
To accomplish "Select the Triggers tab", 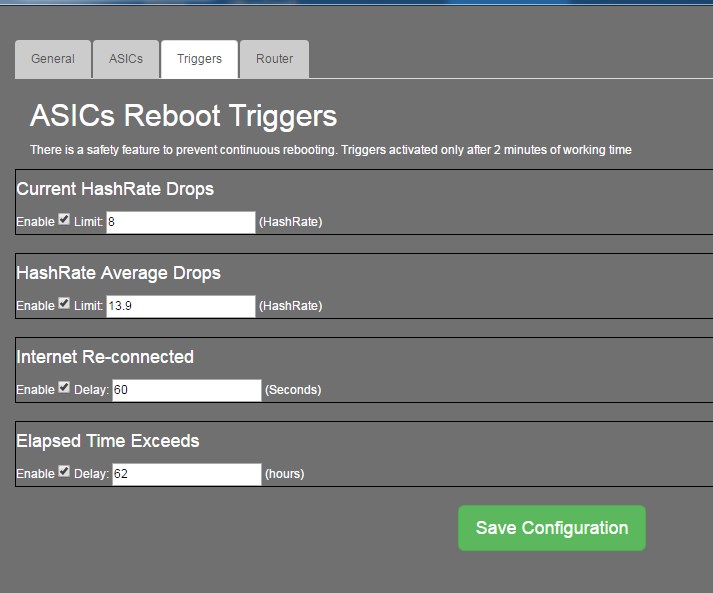I will [199, 59].
